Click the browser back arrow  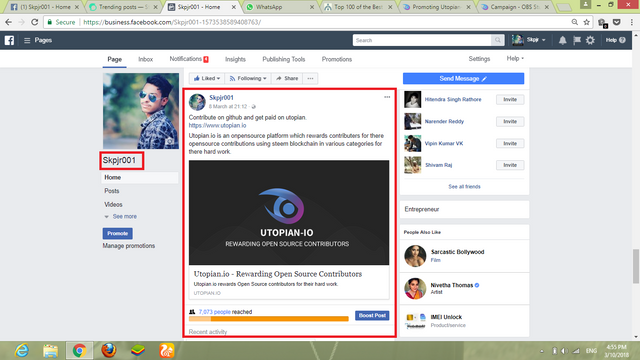[x=9, y=22]
